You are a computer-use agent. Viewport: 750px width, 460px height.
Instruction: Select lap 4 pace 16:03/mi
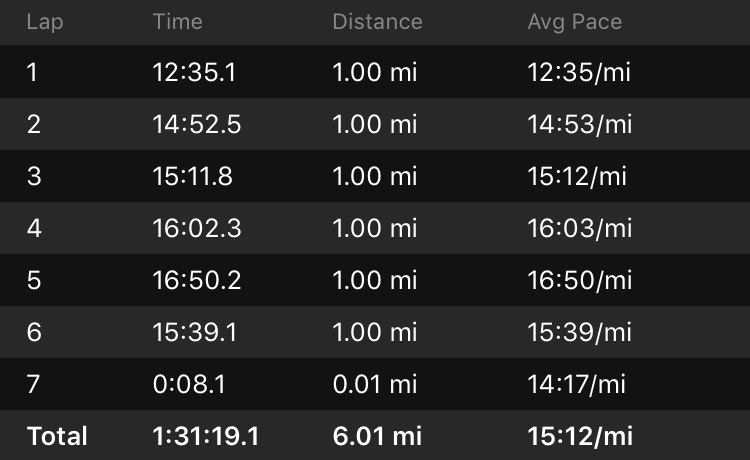pyautogui.click(x=579, y=229)
